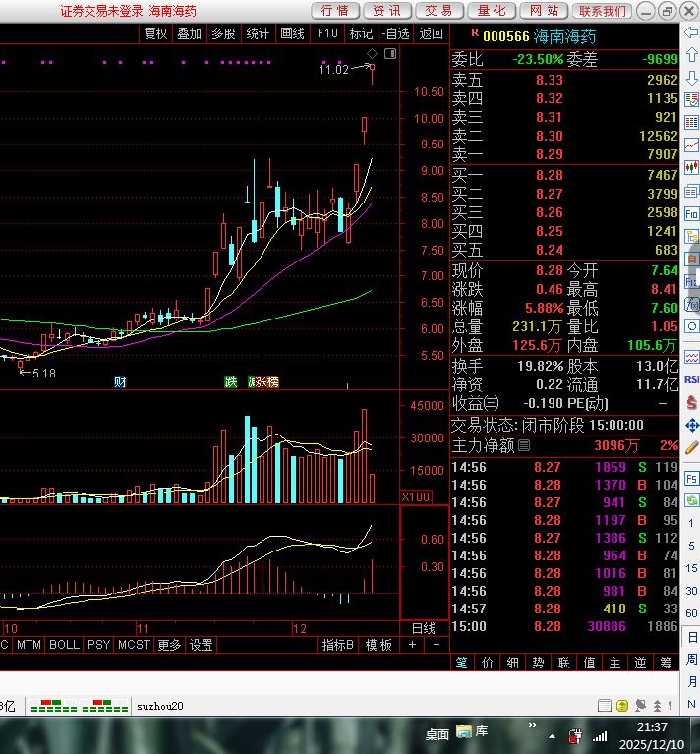This screenshot has width=700, height=754.
Task: Click the f(x) formula icon
Action: coord(691,304)
